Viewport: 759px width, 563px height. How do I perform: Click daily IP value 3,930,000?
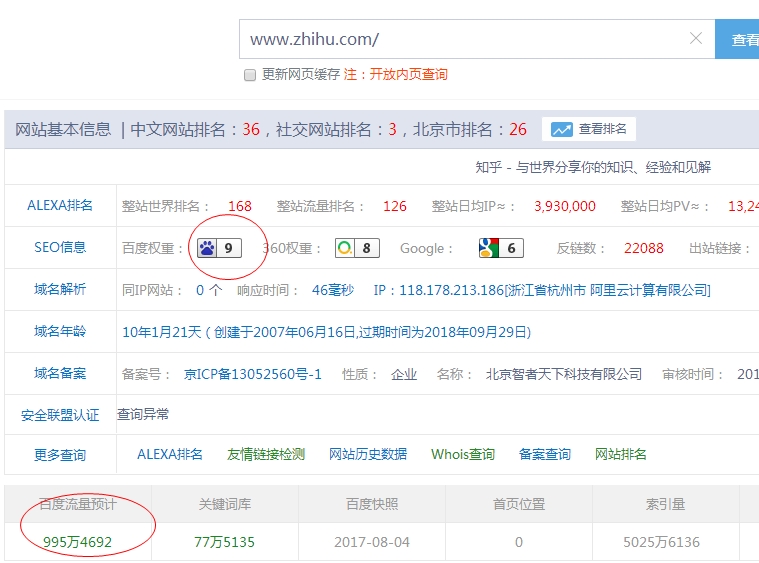tap(564, 206)
